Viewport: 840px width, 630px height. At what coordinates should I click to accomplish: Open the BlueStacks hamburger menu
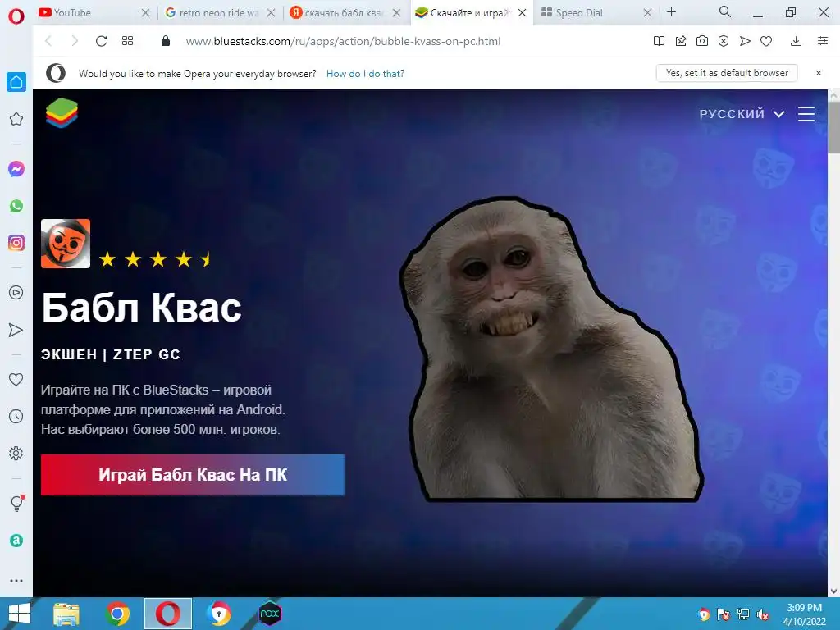click(806, 113)
